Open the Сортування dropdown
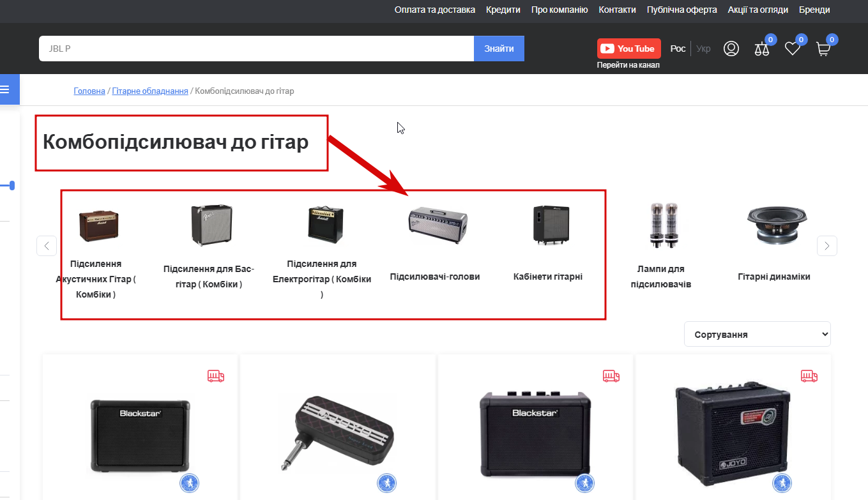 tap(758, 334)
